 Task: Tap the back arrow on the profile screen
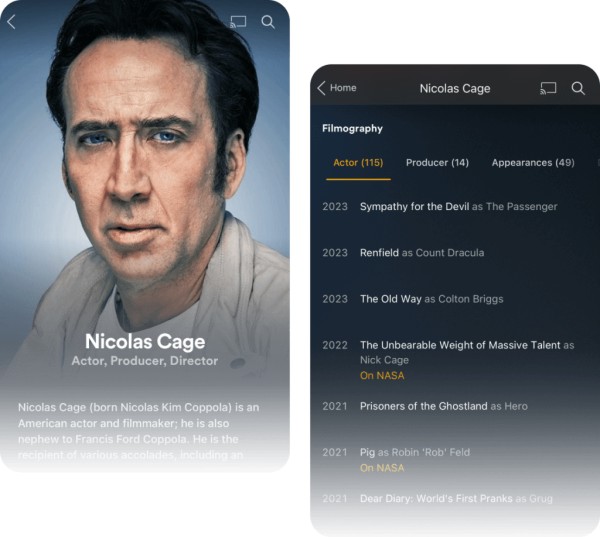11,22
